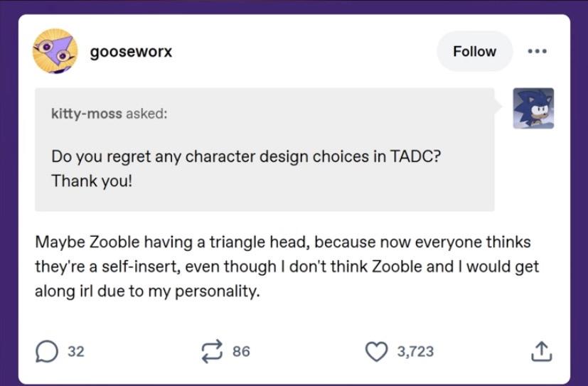Share the post using the upload arrow icon
This screenshot has width=588, height=386.
(542, 350)
